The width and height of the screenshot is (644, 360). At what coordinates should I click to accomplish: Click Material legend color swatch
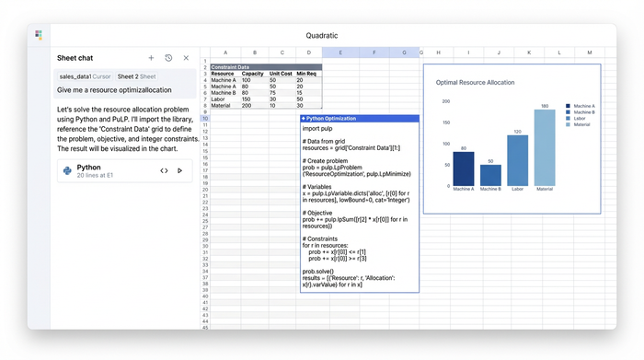pyautogui.click(x=568, y=124)
